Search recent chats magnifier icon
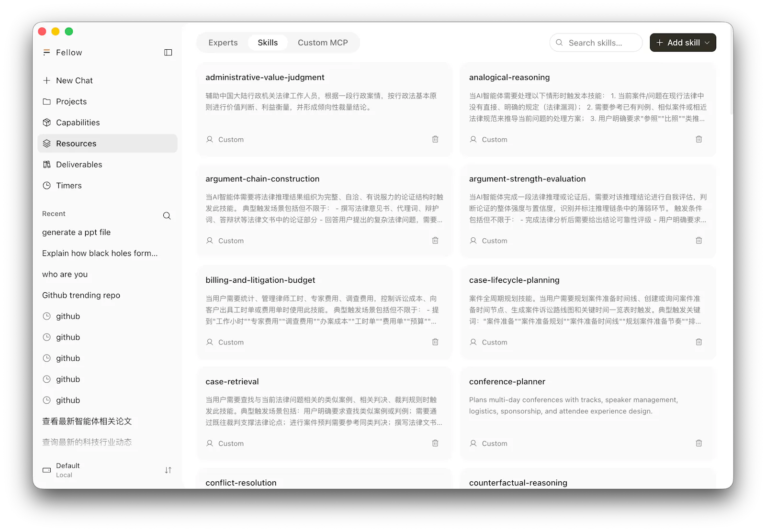Viewport: 766px width, 532px height. click(167, 216)
